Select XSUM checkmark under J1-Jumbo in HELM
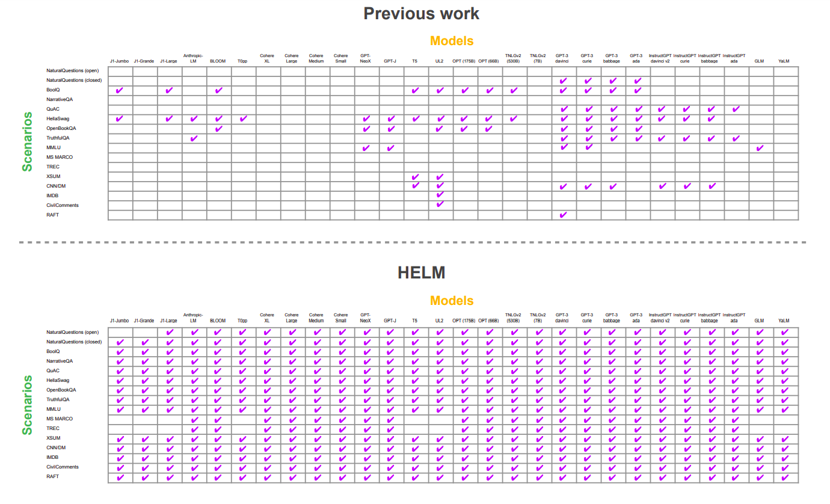The width and height of the screenshot is (830, 504). point(120,439)
